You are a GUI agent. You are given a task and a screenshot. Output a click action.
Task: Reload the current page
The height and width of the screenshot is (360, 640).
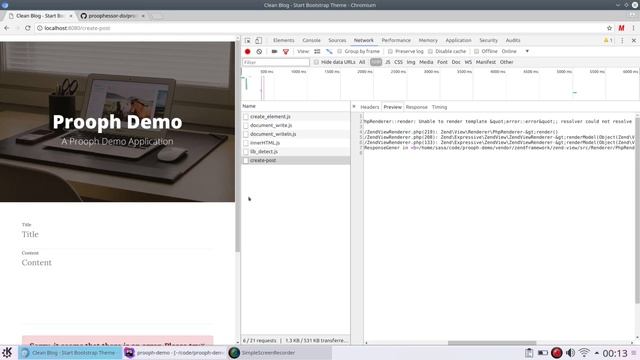tap(28, 28)
